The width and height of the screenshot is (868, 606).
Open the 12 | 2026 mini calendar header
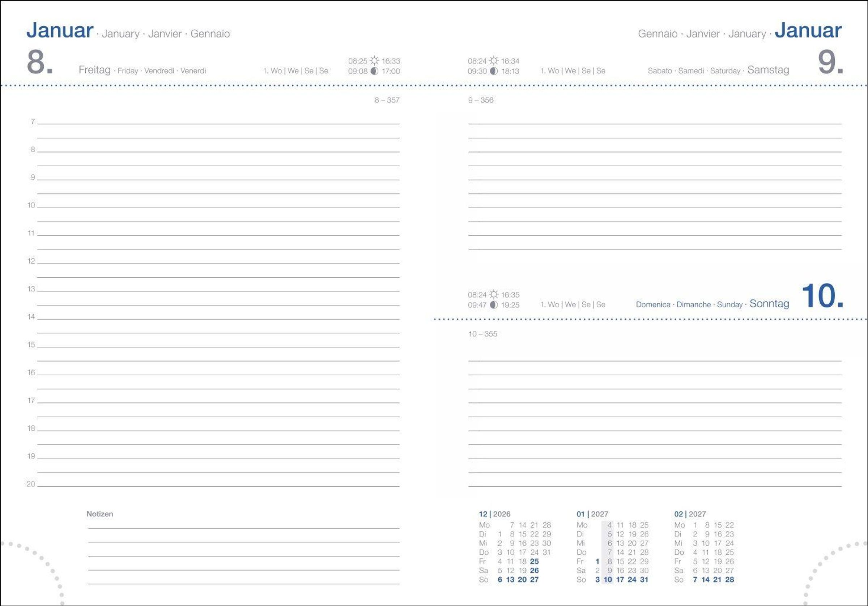point(494,514)
